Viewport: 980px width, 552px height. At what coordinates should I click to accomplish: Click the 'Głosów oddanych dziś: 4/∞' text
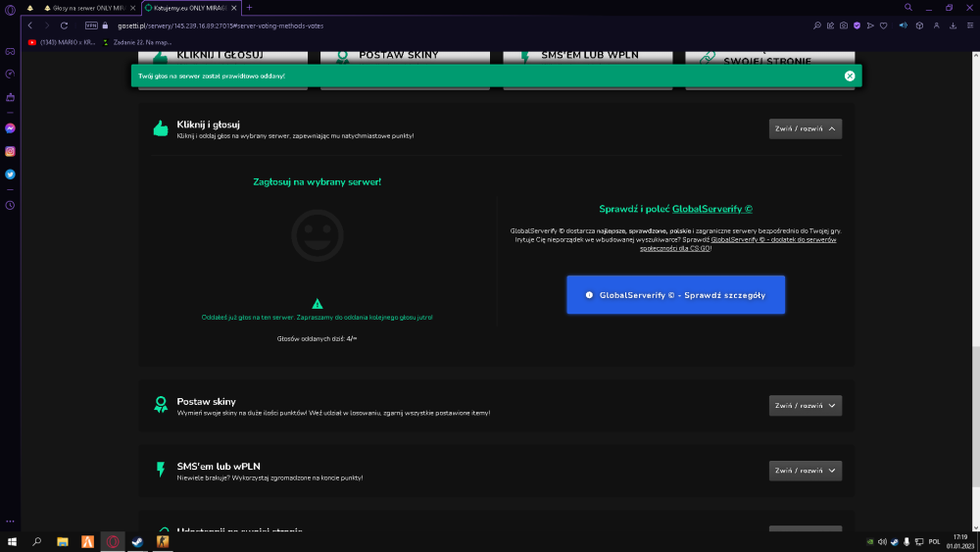pos(317,338)
